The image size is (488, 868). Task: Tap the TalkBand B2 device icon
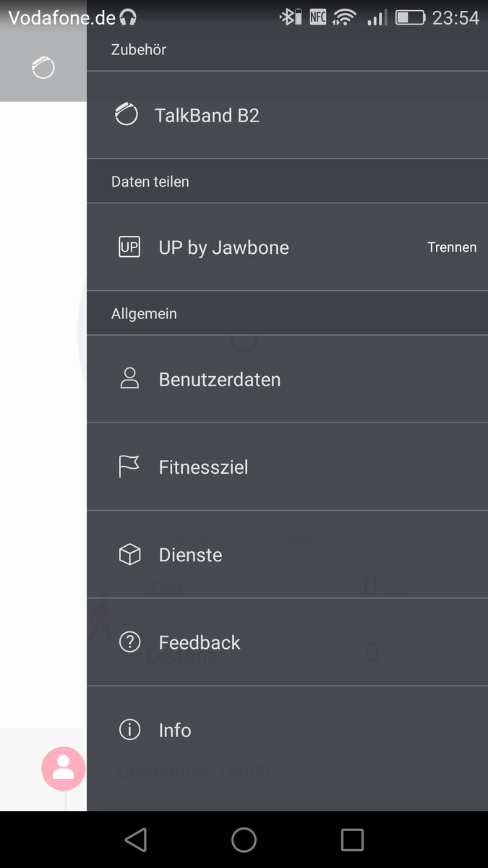[x=127, y=115]
